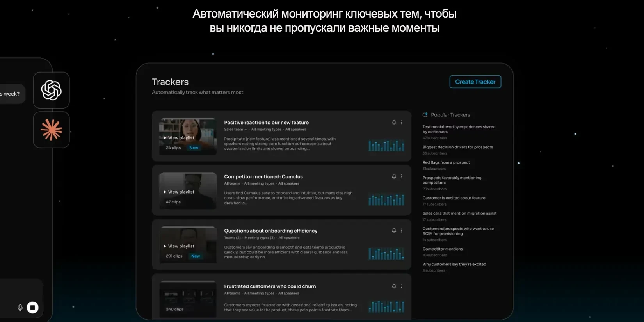Open Why customers say they're excited
The width and height of the screenshot is (644, 322).
454,264
